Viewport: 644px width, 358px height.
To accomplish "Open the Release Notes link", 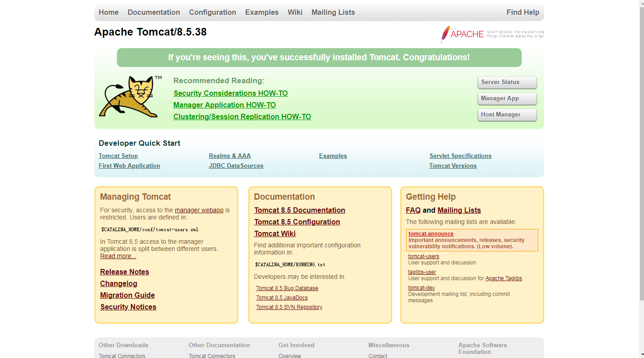I will pyautogui.click(x=125, y=272).
